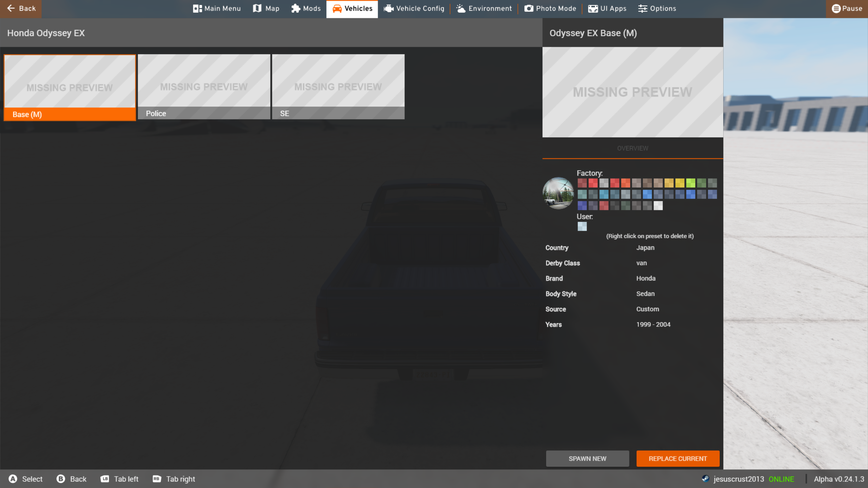Click the circular paint preview sphere

pos(558,193)
